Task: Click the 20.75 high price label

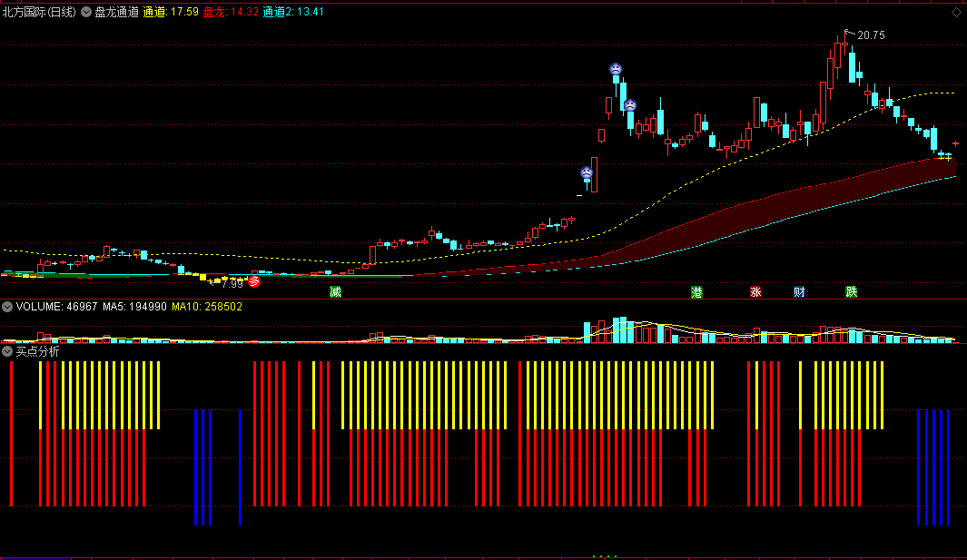Action: pyautogui.click(x=871, y=35)
